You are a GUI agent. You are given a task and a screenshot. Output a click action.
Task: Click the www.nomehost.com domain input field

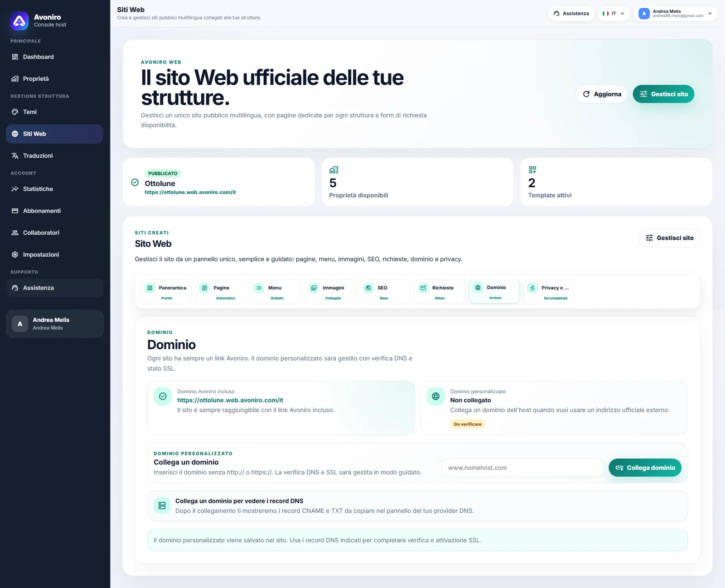coord(522,468)
